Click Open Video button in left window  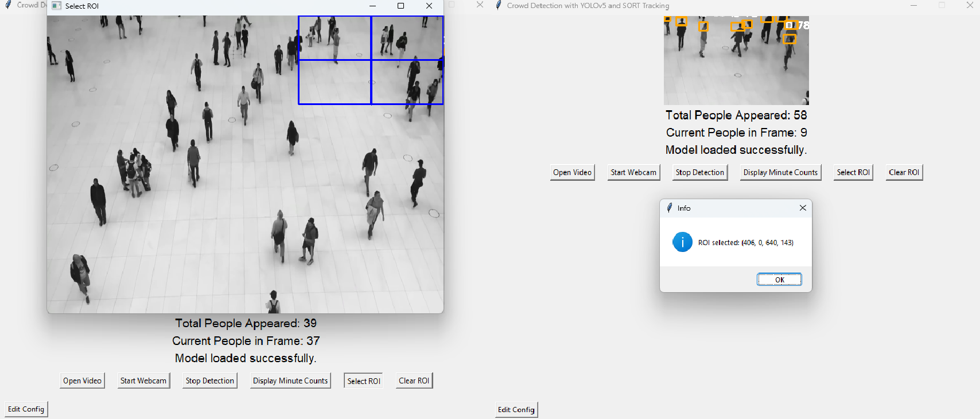coord(82,381)
